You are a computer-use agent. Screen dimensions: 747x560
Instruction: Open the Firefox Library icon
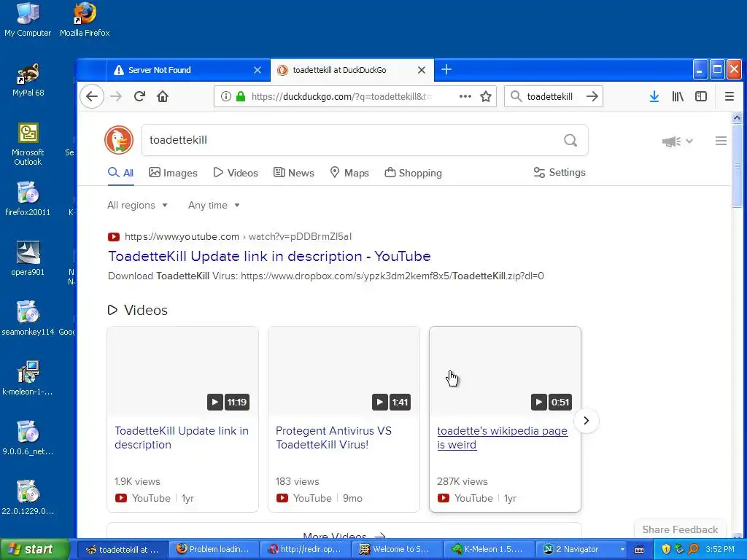pyautogui.click(x=678, y=97)
